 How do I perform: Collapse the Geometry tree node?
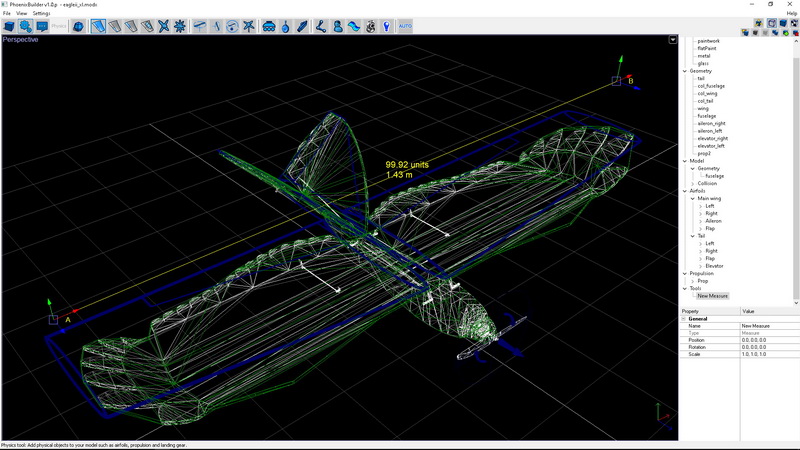click(x=685, y=71)
